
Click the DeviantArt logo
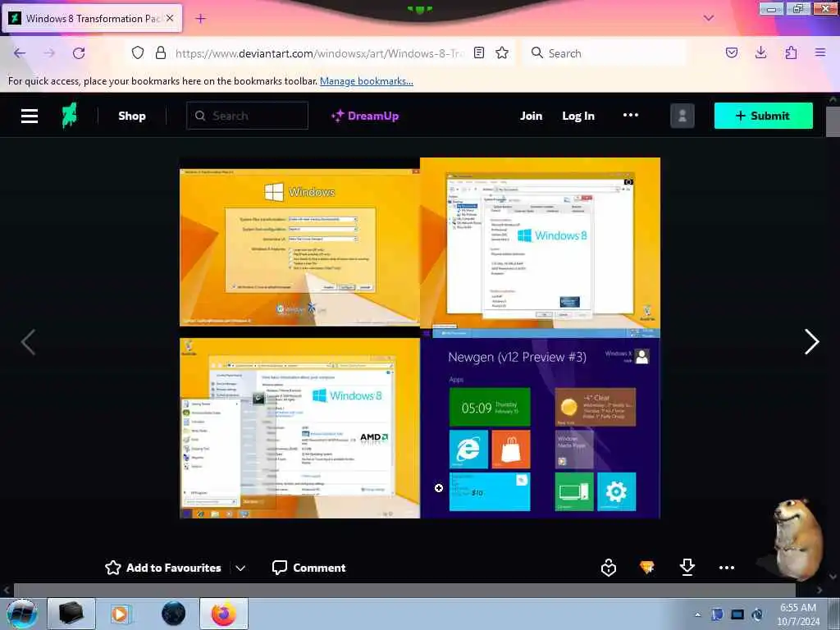[x=69, y=115]
